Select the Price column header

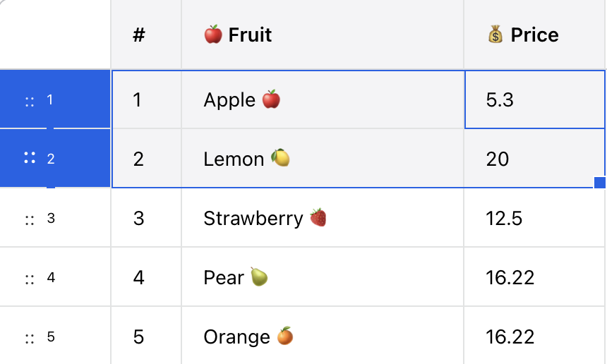(534, 35)
